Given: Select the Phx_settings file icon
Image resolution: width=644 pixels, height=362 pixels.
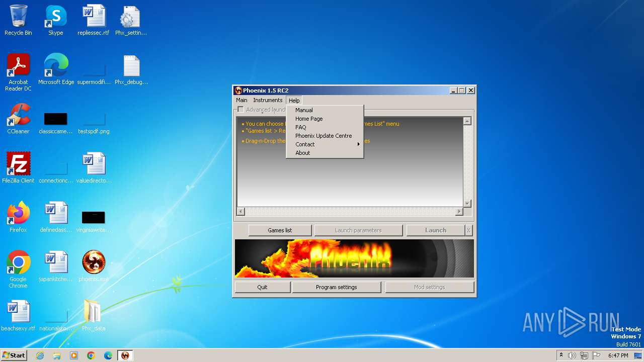Looking at the screenshot, I should coord(131,20).
